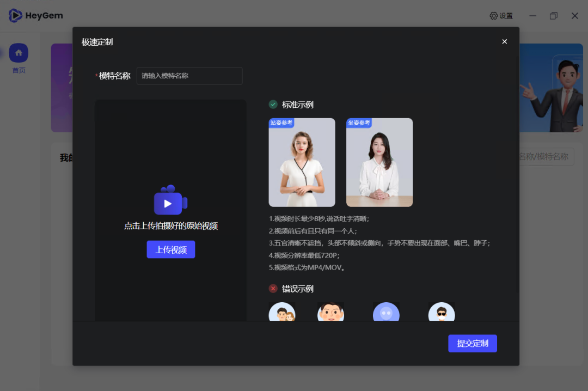Image resolution: width=588 pixels, height=391 pixels.
Task: Click the 5.视频格式为MP4/MOV line
Action: click(x=307, y=267)
